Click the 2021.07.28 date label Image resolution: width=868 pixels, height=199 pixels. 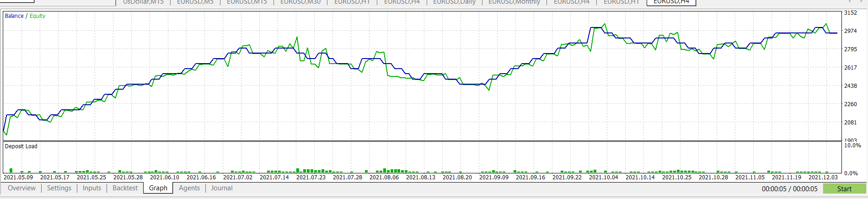[348, 177]
